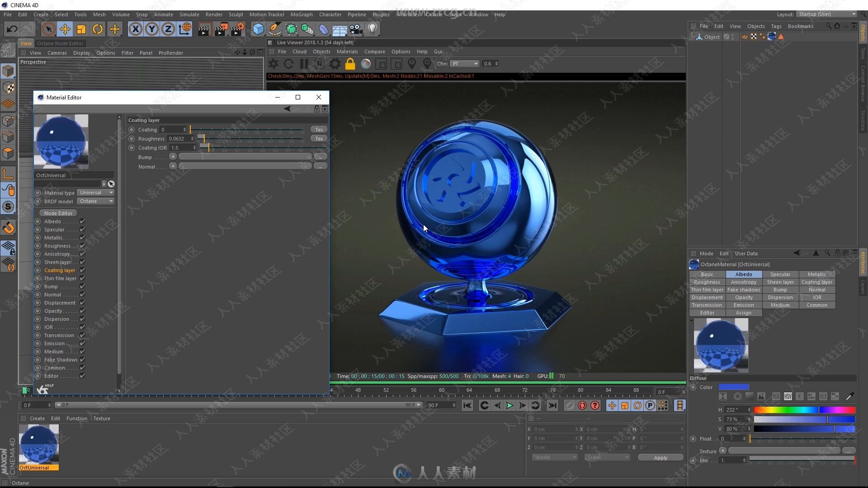The height and width of the screenshot is (488, 868).
Task: Select the Rotate tool
Action: click(98, 29)
